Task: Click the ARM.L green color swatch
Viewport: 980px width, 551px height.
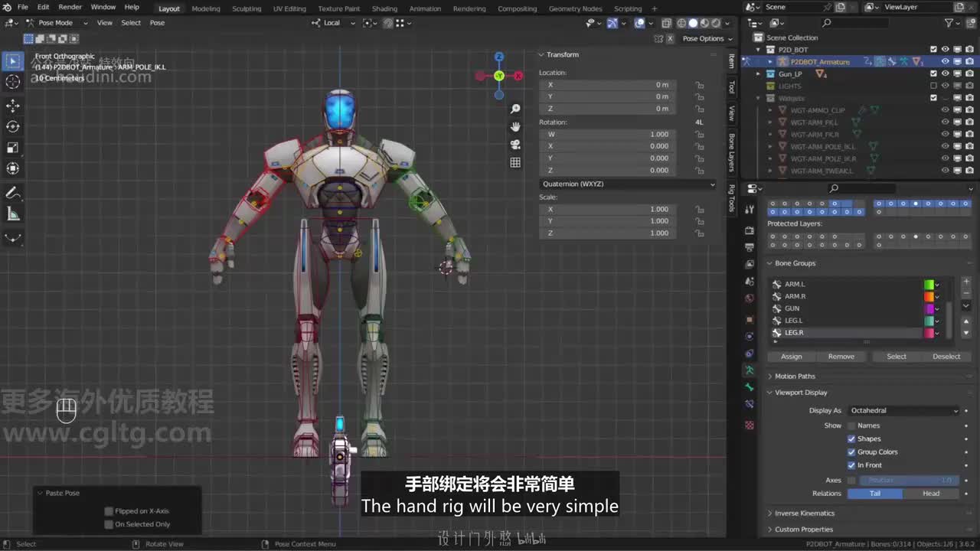Action: tap(929, 285)
